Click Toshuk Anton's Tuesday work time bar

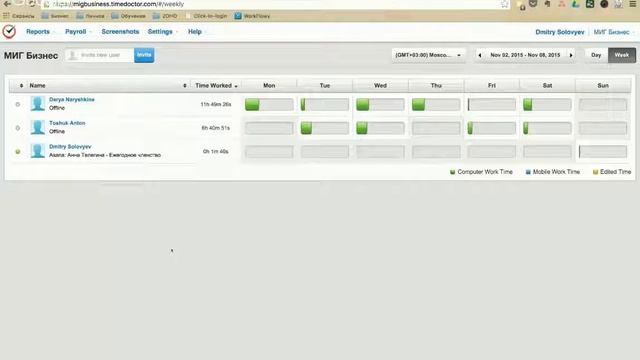(x=324, y=128)
